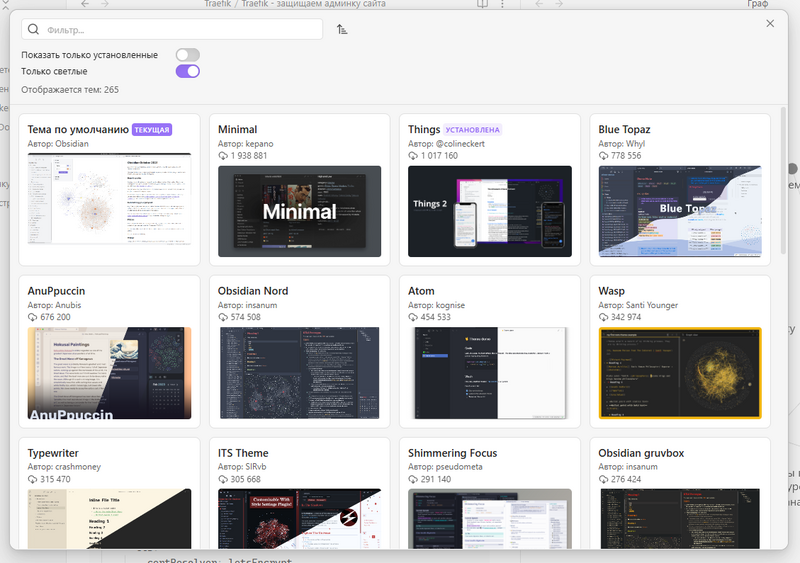Toggle reading view book icon behind dialog

click(x=482, y=4)
